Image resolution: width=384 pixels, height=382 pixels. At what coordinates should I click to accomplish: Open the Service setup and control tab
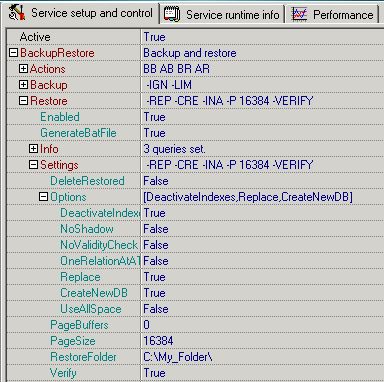point(80,13)
